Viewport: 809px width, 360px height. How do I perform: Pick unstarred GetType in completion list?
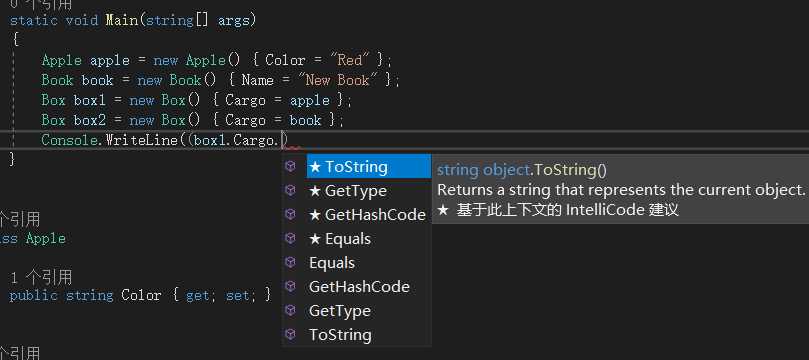(x=368, y=310)
